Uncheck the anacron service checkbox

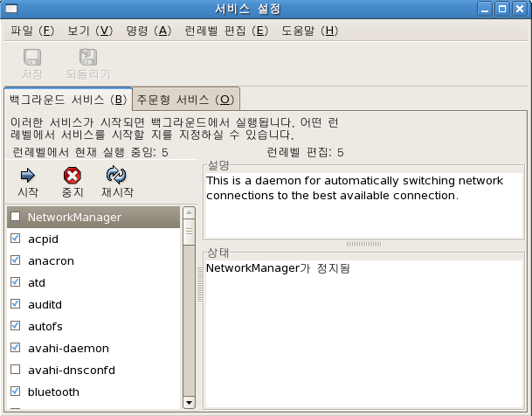15,260
